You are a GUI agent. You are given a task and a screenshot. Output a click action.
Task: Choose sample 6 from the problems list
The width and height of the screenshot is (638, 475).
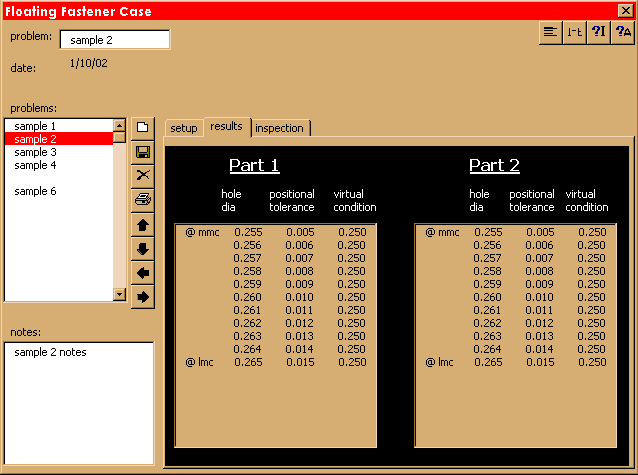click(35, 191)
